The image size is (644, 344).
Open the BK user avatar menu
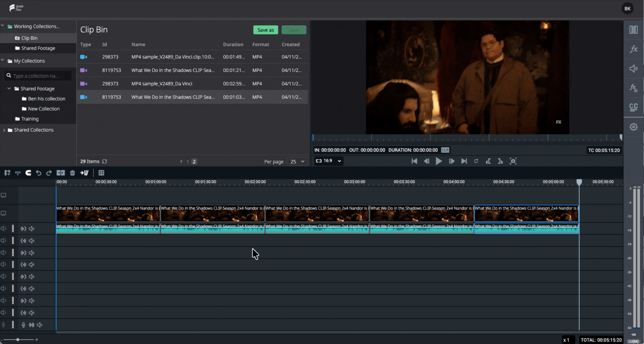click(x=627, y=9)
